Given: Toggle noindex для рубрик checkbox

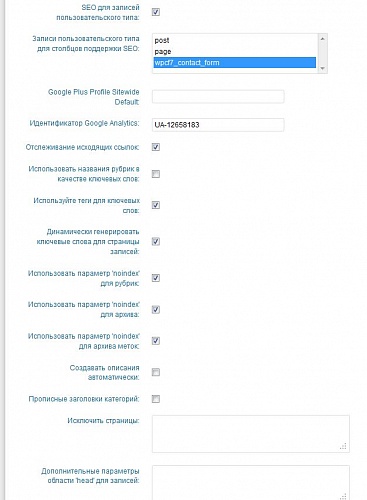Looking at the screenshot, I should pyautogui.click(x=156, y=278).
